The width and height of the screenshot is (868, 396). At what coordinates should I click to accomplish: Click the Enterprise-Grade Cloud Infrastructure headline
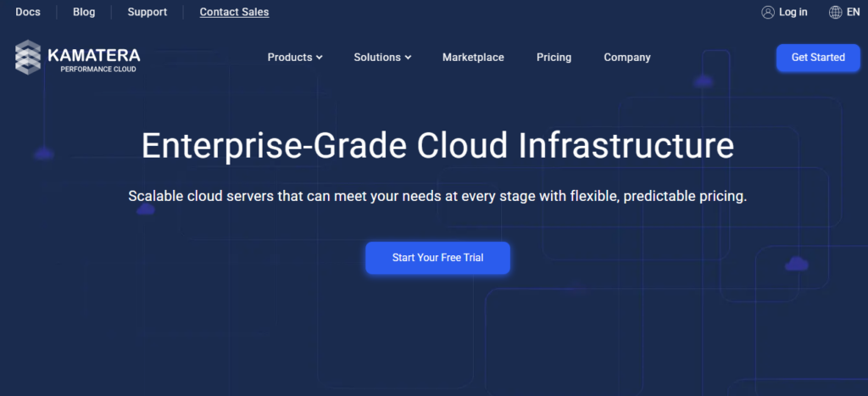[437, 146]
